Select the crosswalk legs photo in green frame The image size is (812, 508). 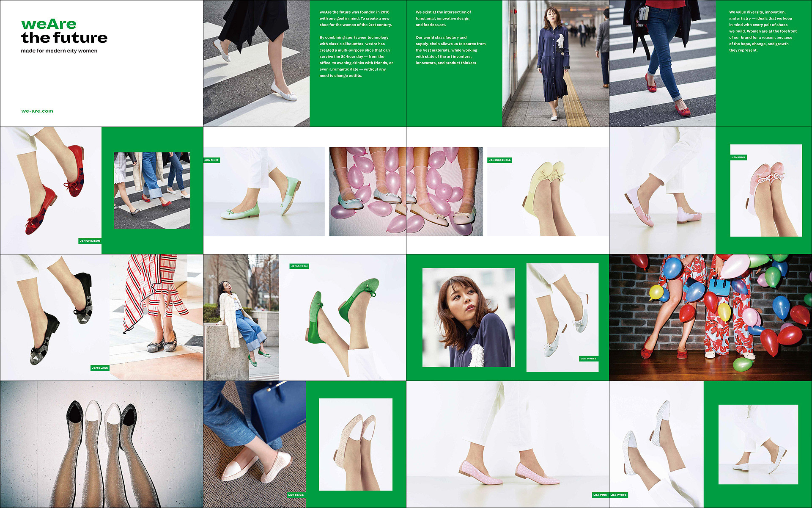pyautogui.click(x=152, y=190)
